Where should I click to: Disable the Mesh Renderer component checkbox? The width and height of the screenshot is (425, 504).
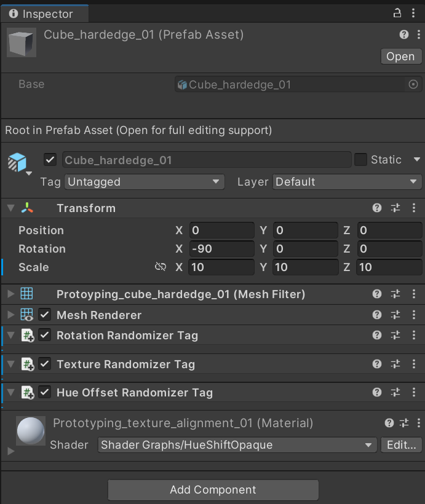[x=45, y=315]
